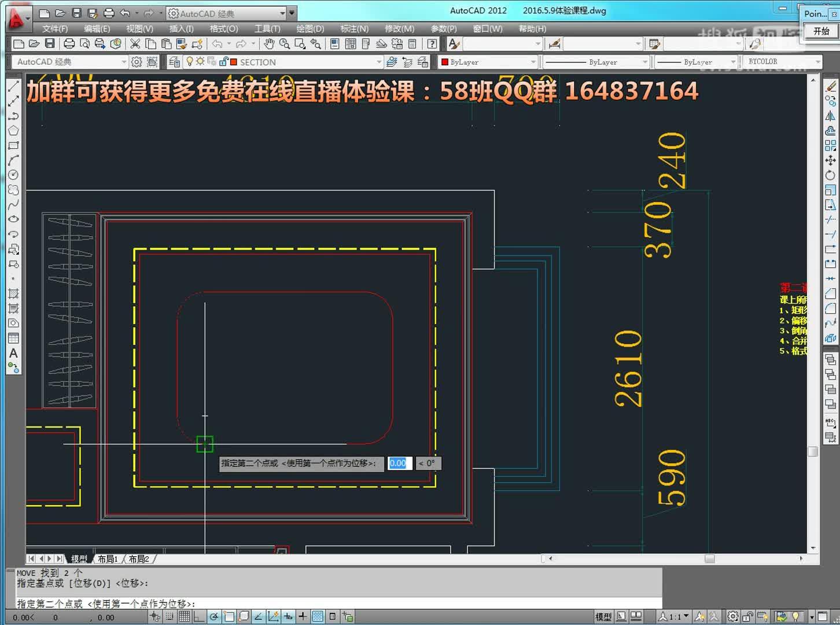
Task: Toggle Ortho mode in the status bar
Action: pos(198,616)
